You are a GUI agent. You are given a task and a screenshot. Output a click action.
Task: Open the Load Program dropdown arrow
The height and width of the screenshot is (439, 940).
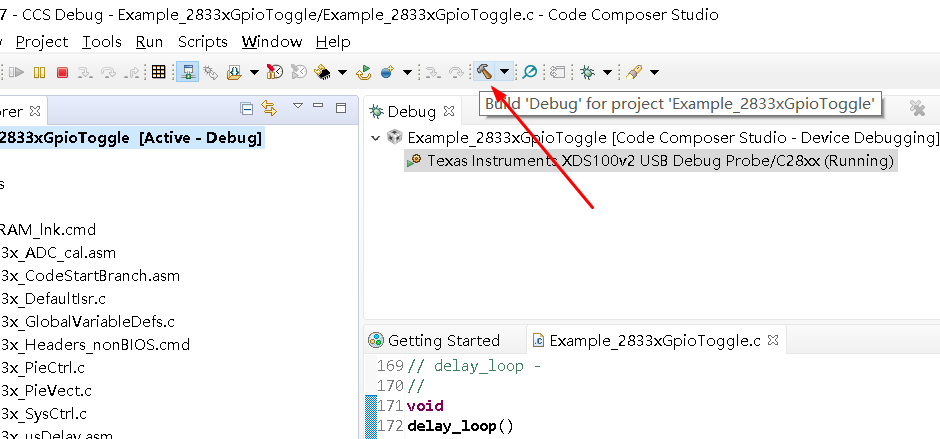[x=254, y=73]
